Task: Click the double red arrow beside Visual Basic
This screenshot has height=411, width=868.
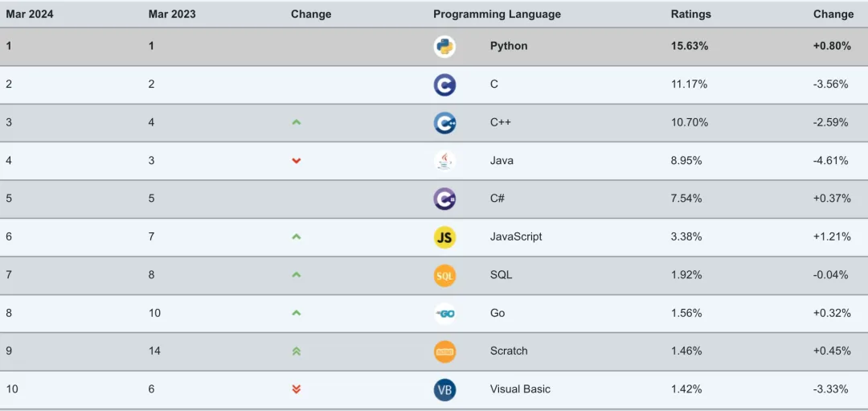Action: [x=297, y=389]
